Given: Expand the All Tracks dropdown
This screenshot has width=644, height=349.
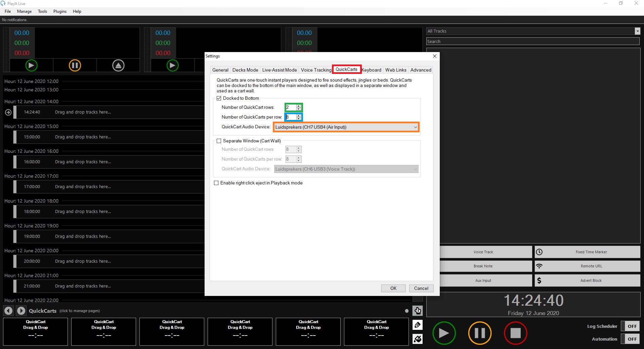Looking at the screenshot, I should coord(637,31).
